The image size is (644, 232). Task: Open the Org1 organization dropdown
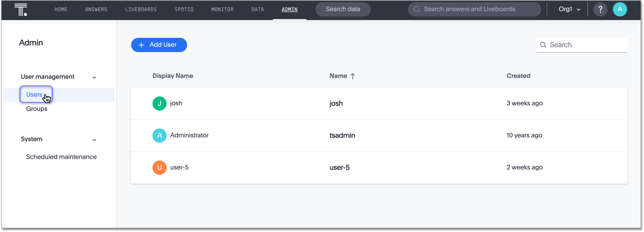tap(569, 9)
